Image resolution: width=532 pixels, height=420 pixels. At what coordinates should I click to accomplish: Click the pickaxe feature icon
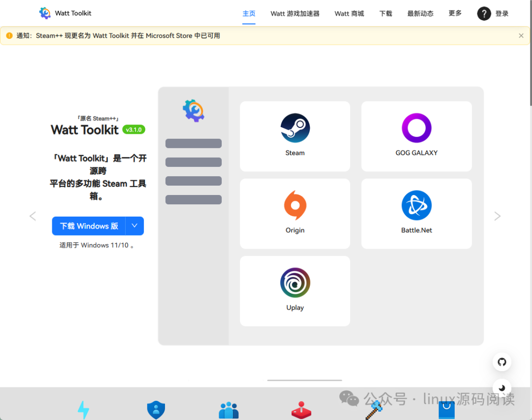[374, 410]
